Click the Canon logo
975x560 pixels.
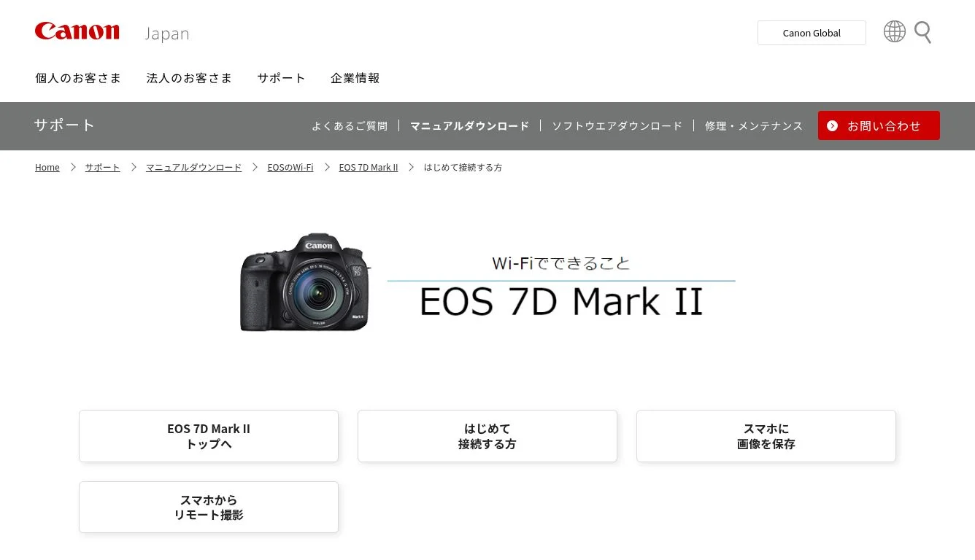pos(77,31)
